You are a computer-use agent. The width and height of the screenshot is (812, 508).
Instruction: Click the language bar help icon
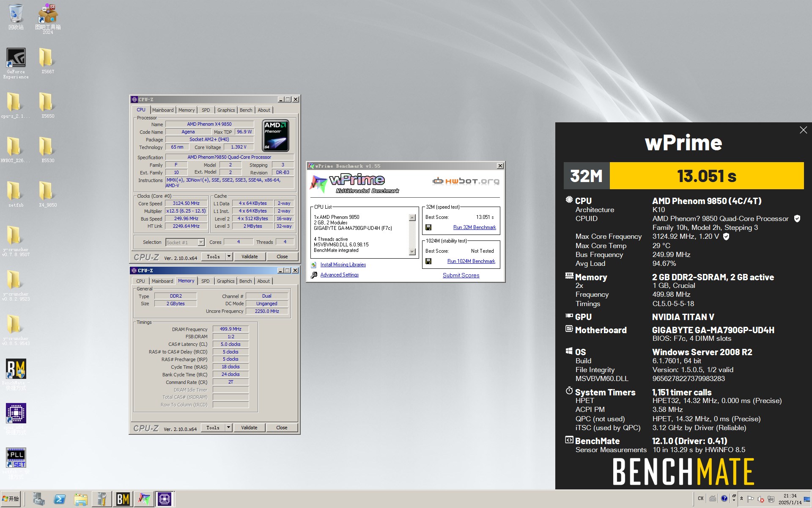coord(724,498)
